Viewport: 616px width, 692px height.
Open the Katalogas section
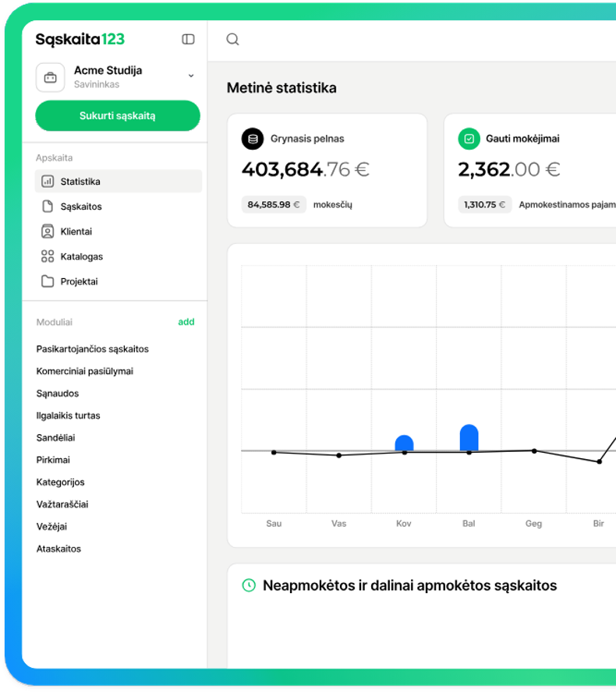(x=81, y=256)
